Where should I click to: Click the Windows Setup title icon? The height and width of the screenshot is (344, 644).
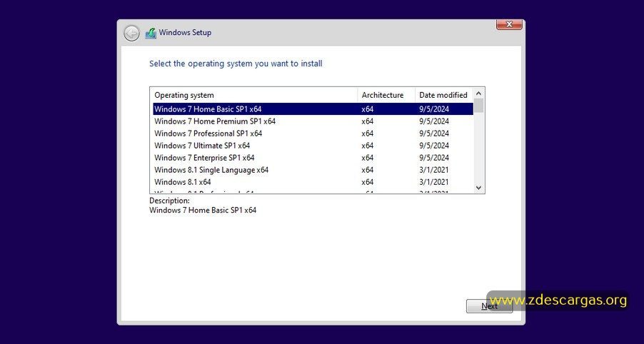tap(151, 34)
